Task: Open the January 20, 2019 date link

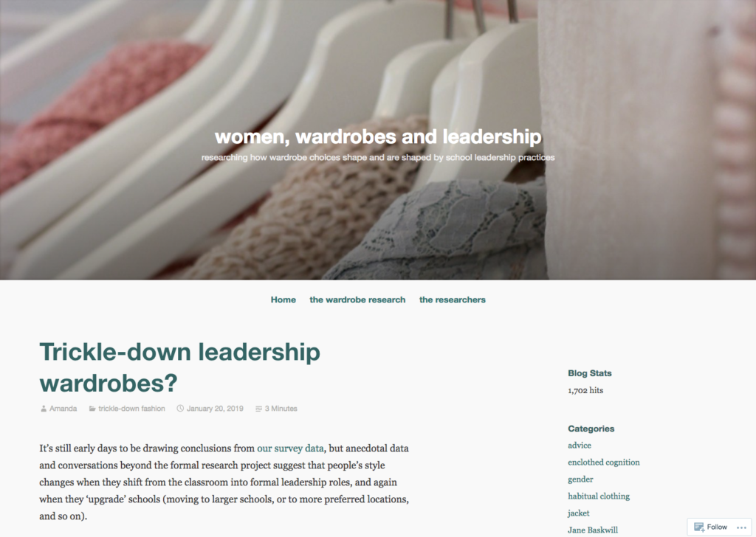Action: click(215, 409)
